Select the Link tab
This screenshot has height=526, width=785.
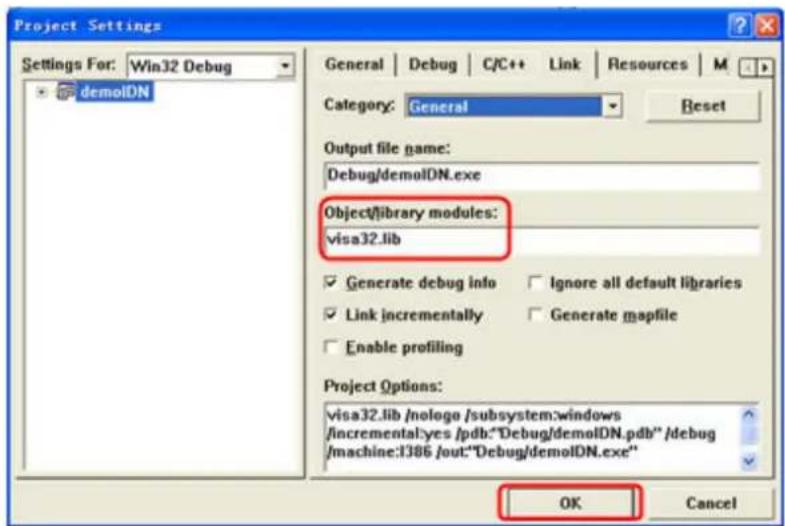click(564, 64)
